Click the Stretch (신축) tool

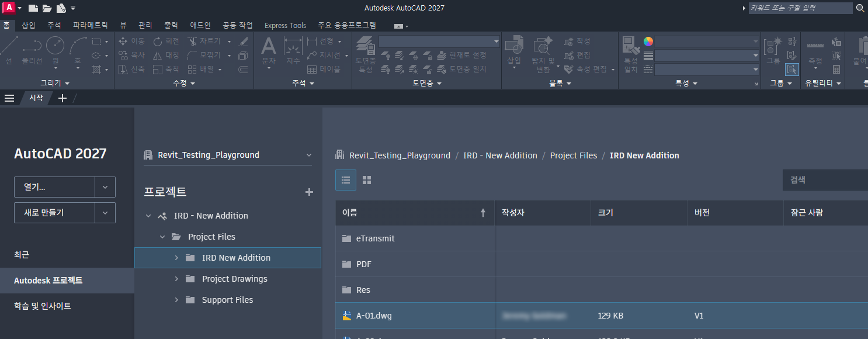(131, 69)
